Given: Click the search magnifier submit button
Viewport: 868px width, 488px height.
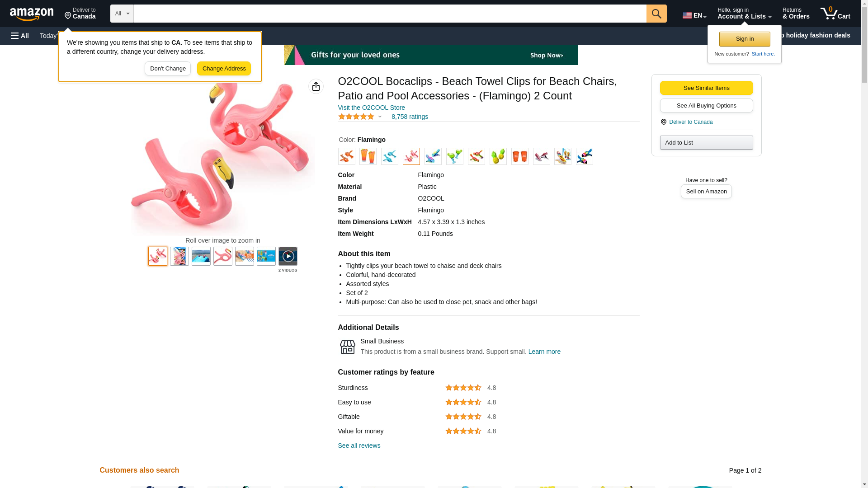Looking at the screenshot, I should coord(656,14).
